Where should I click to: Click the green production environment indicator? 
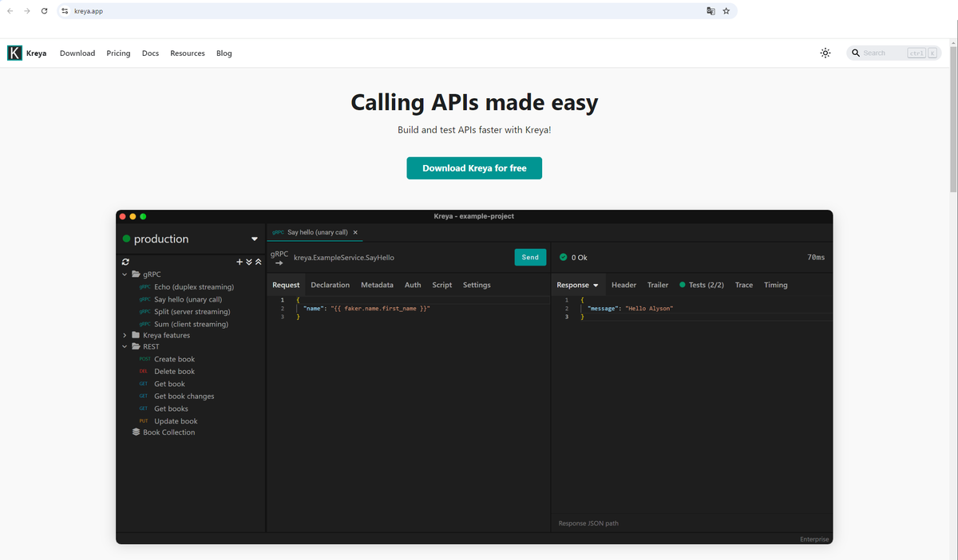click(128, 239)
